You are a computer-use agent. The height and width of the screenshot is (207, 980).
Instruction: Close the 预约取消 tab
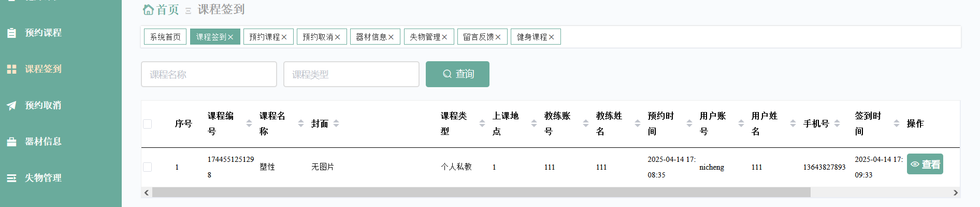(x=337, y=37)
